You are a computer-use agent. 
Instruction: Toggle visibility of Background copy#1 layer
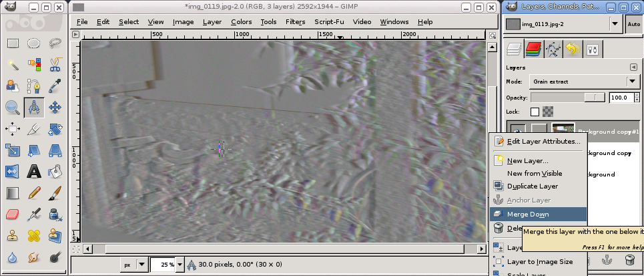coord(518,132)
